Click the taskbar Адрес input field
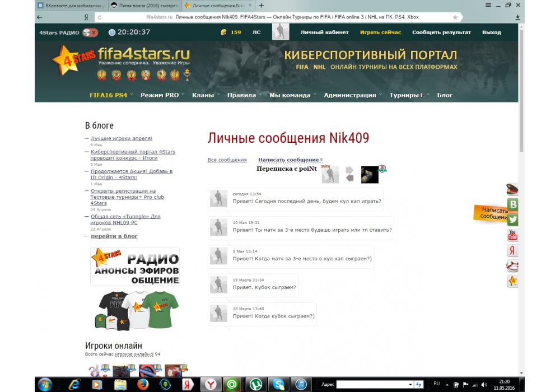Image resolution: width=560 pixels, height=392 pixels. pyautogui.click(x=374, y=384)
